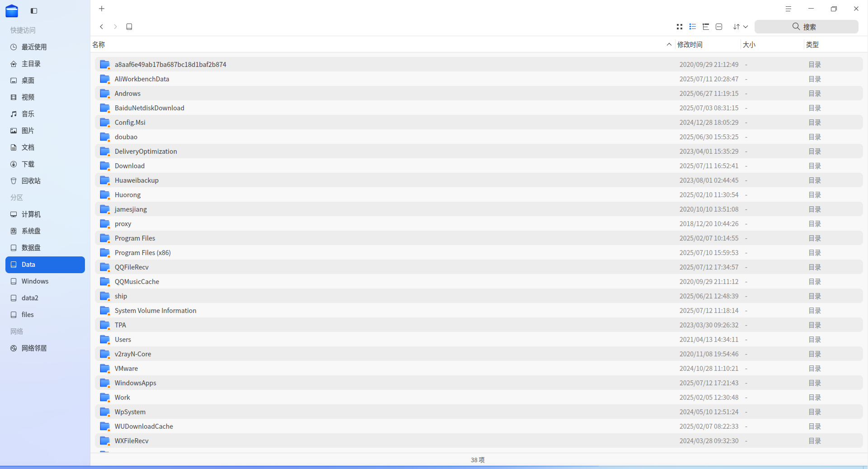This screenshot has width=868, height=469.
Task: Open Videos (视频) in sidebar
Action: 45,97
